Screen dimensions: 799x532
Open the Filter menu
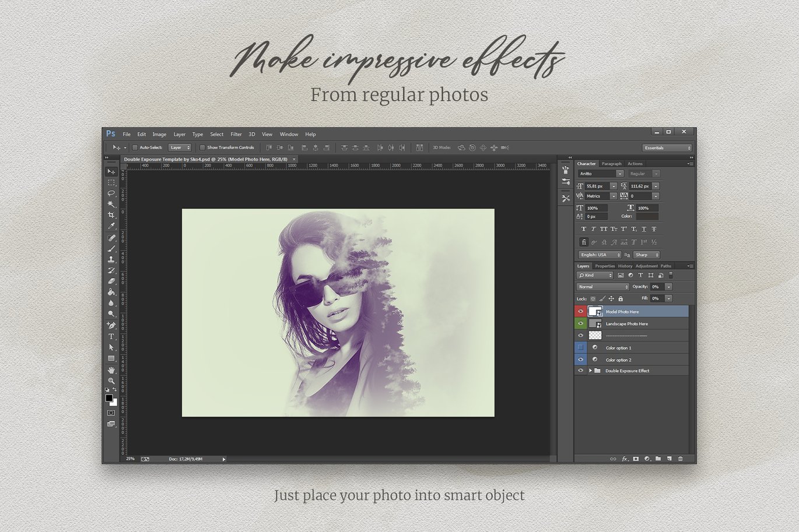click(236, 134)
